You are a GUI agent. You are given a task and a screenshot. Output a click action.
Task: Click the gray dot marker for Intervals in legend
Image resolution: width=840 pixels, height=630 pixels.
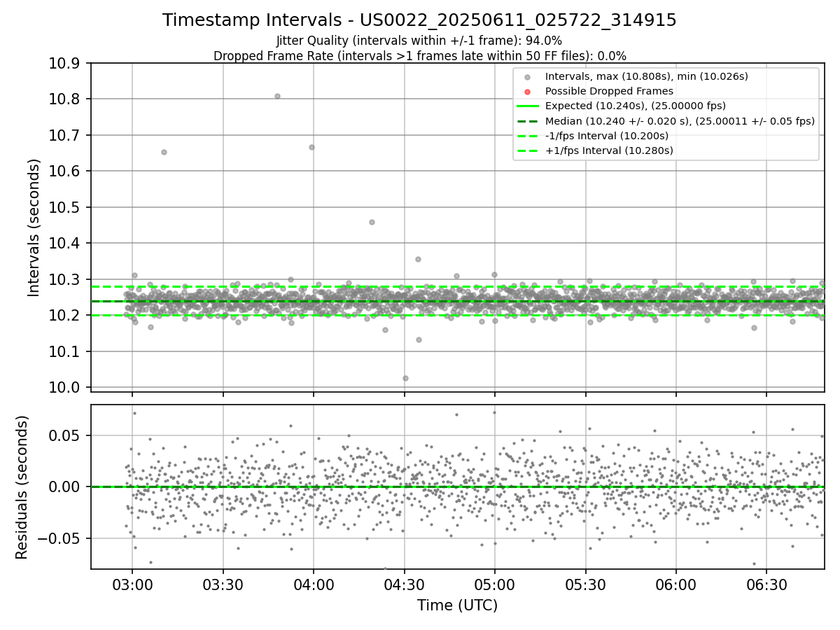tap(527, 77)
